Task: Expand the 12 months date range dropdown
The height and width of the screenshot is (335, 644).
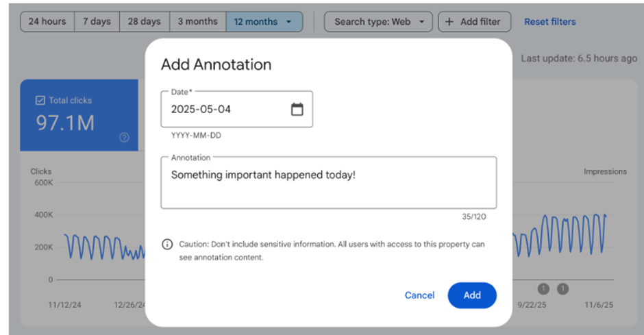Action: [x=264, y=22]
